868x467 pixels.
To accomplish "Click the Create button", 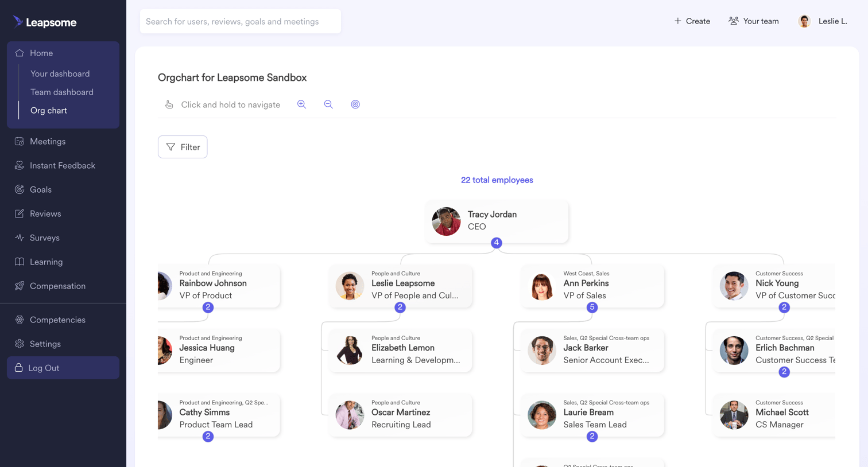I will [x=692, y=21].
